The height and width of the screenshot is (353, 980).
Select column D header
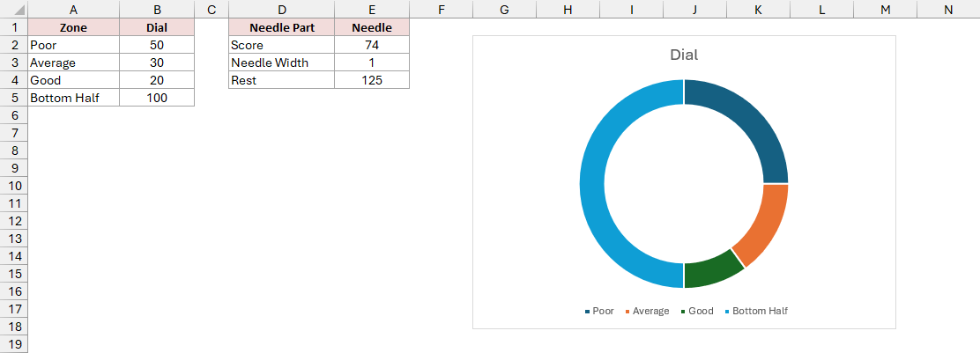281,10
